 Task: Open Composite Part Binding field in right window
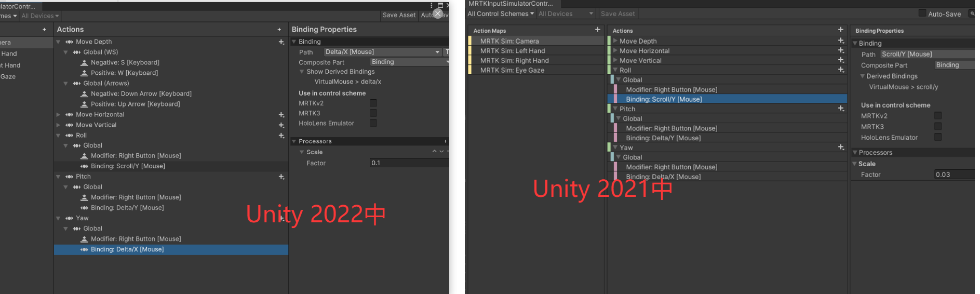tap(955, 65)
